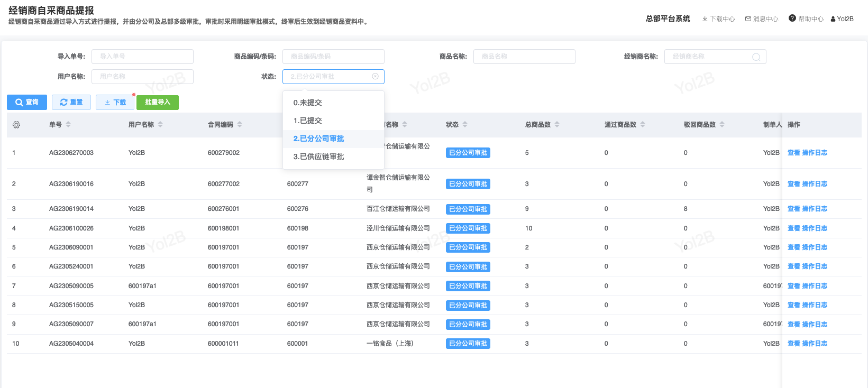868x388 pixels.
Task: Select 0.未提交 status option
Action: pos(308,103)
